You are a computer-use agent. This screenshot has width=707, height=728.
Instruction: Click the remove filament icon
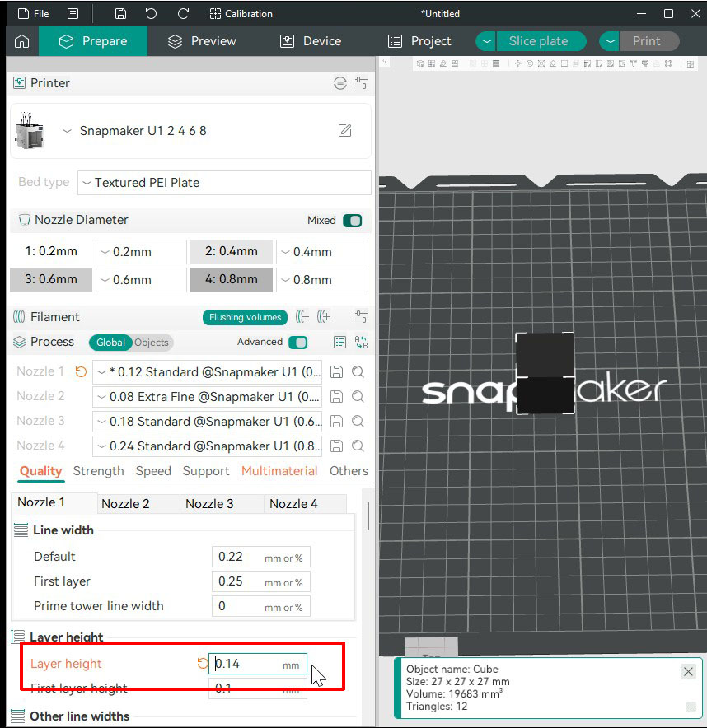coord(302,316)
